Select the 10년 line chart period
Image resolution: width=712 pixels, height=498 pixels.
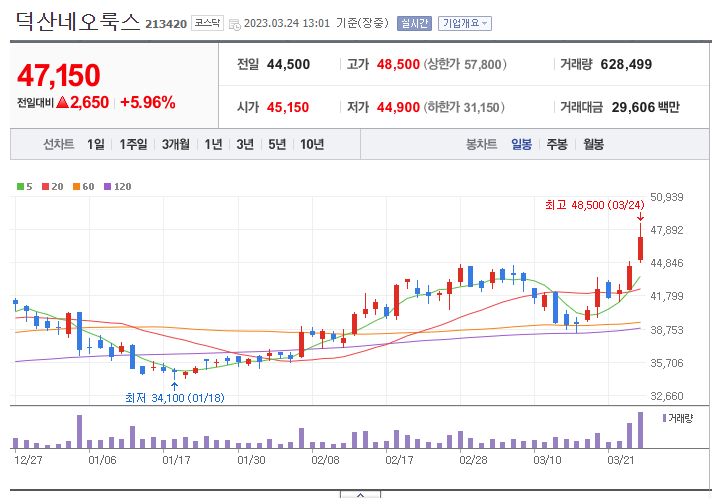312,144
